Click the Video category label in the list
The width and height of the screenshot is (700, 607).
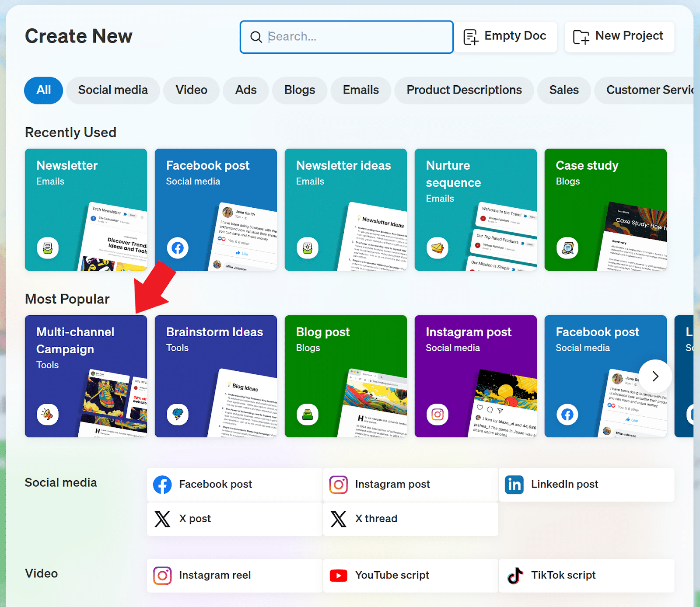[42, 573]
